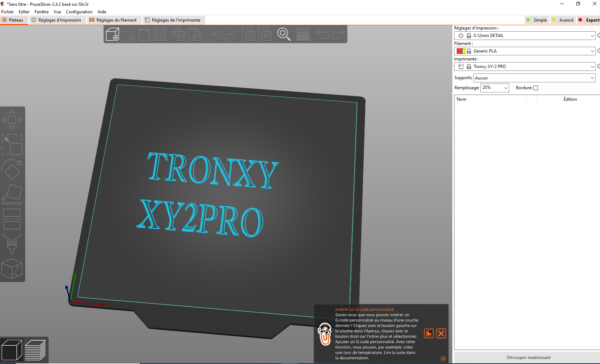Switch to Réglages de l'Imprimante tab

[173, 20]
